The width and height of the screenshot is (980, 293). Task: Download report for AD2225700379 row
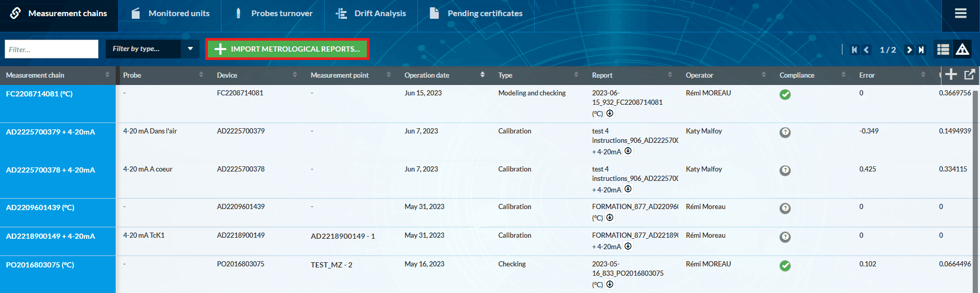pos(628,151)
